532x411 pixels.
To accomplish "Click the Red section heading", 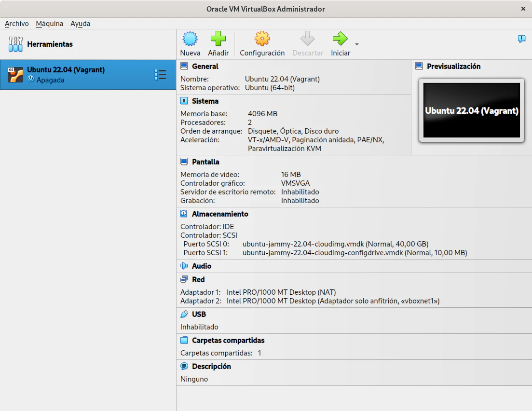I will (x=198, y=279).
